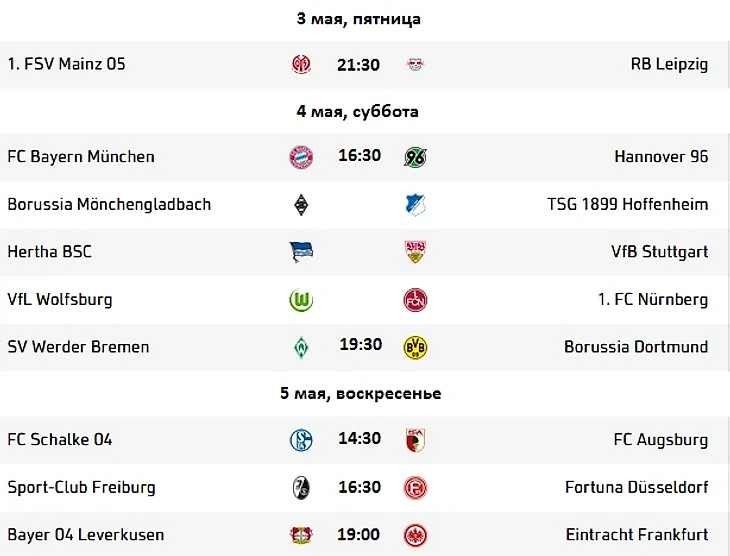
Task: Click the Sport-Club Freiburg team name
Action: [x=81, y=487]
